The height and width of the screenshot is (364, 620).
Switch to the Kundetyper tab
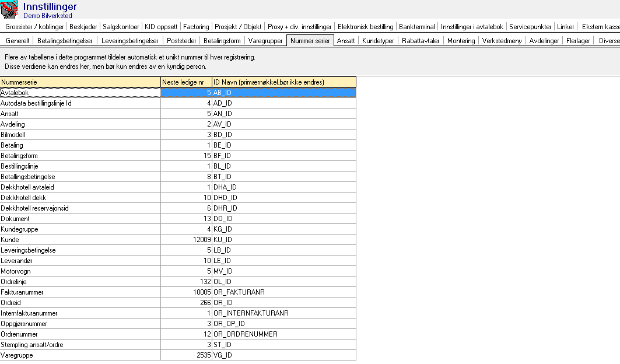(378, 41)
